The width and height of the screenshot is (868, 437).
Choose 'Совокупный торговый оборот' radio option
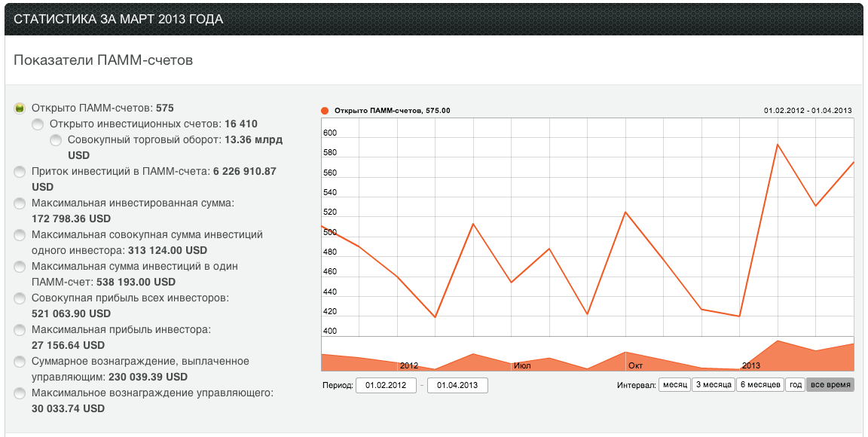[56, 140]
